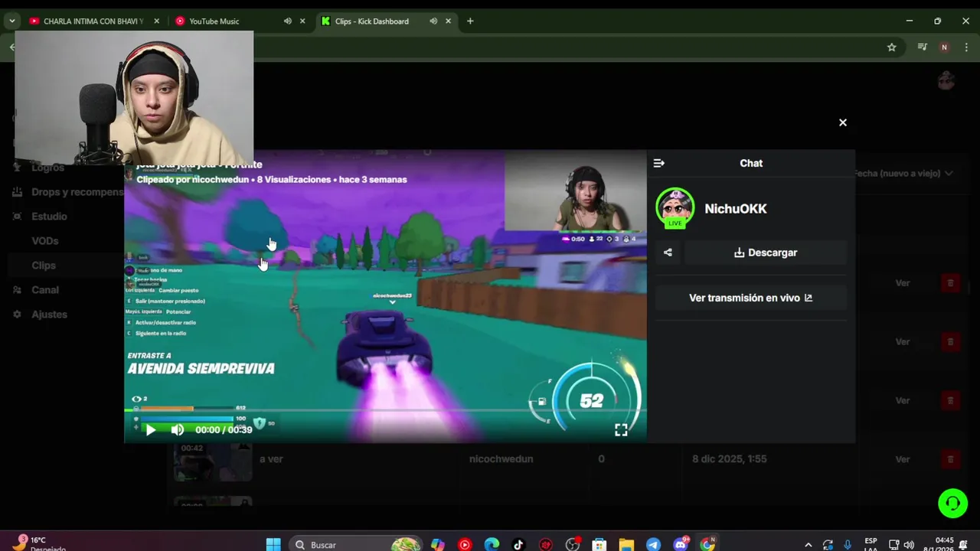Select the Clips - Kick Dashboard tab
The height and width of the screenshot is (551, 980).
[372, 21]
